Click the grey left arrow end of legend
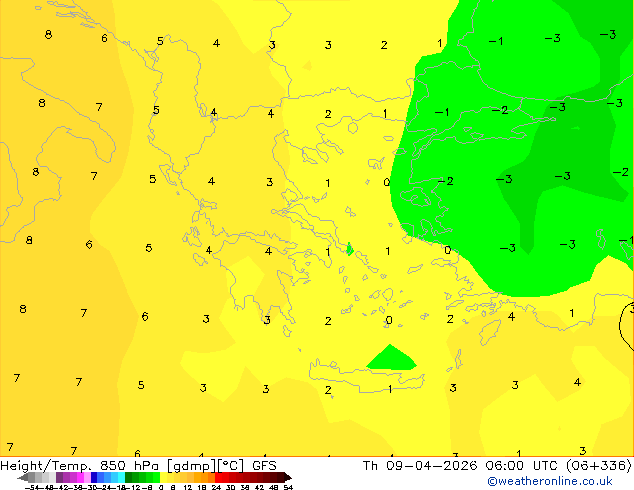 click(23, 477)
